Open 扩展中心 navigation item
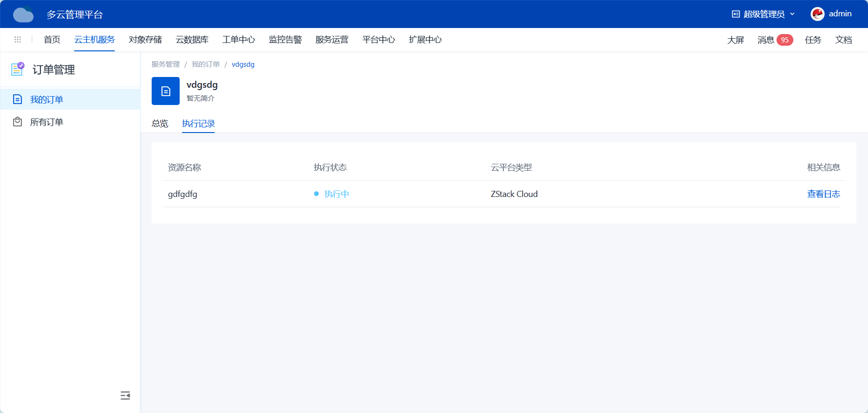868x413 pixels. (x=425, y=40)
